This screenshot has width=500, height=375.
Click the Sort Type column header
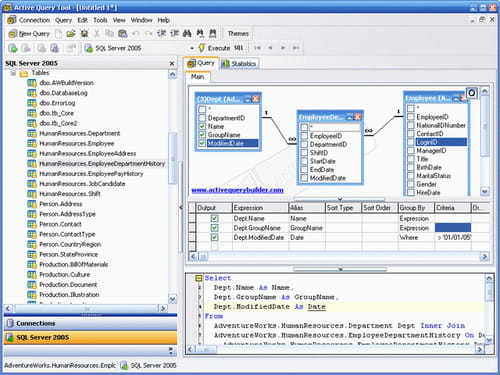click(x=343, y=208)
